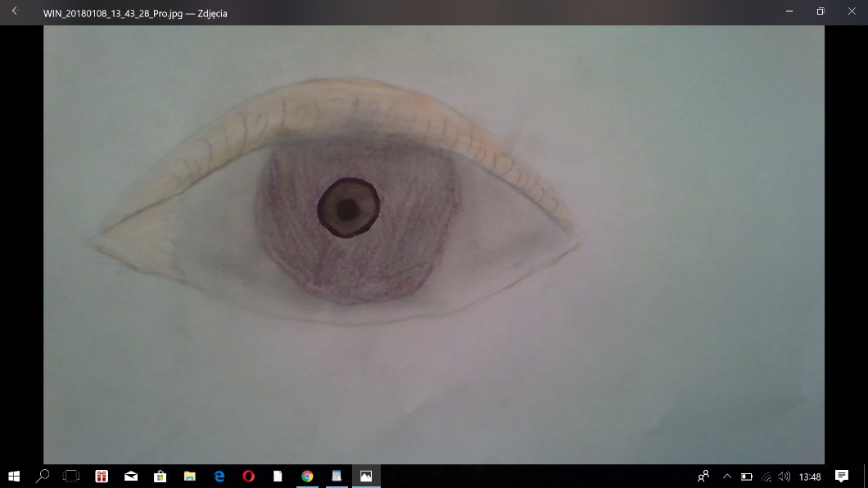Screen dimensions: 868x488
Task: Open the Mail app from taskbar
Action: pos(131,476)
